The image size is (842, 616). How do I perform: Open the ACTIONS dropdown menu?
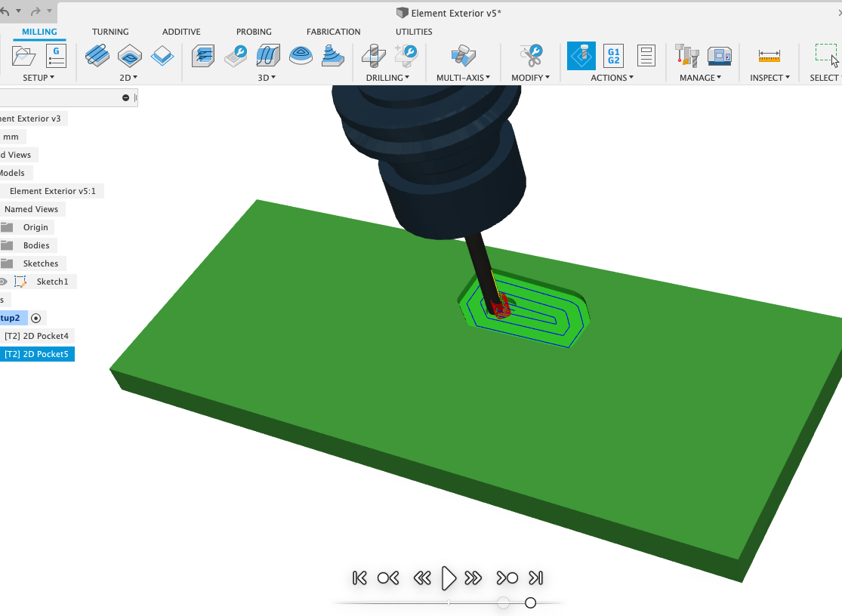pos(612,78)
